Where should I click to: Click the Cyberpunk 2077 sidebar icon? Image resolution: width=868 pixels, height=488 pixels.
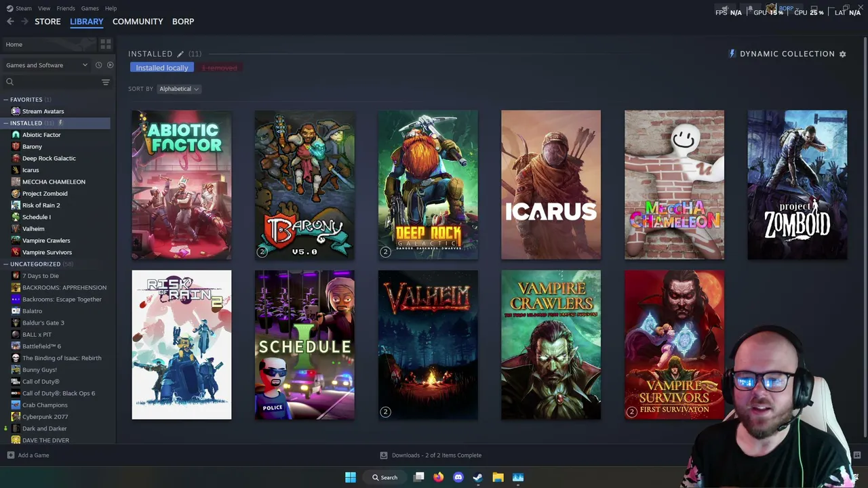coord(16,417)
